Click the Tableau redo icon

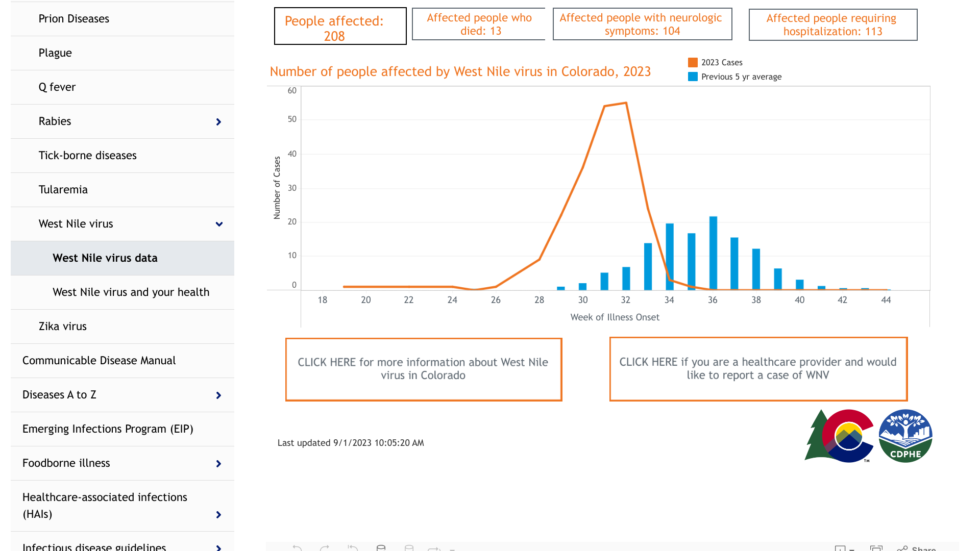click(325, 548)
